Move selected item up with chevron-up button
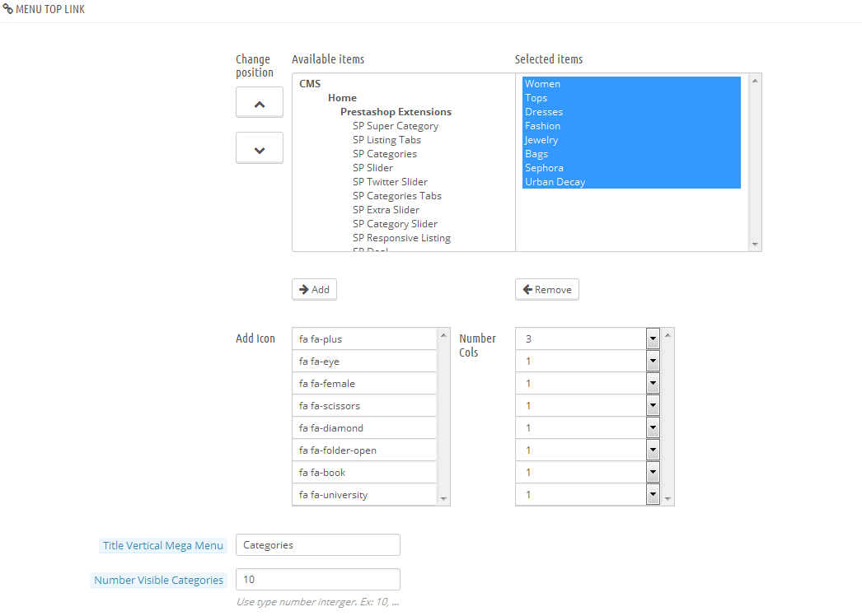Image resolution: width=862 pixels, height=616 pixels. pyautogui.click(x=260, y=102)
